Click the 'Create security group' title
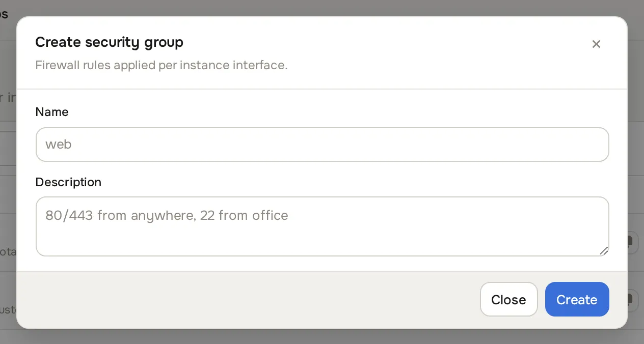The width and height of the screenshot is (644, 344). tap(109, 42)
